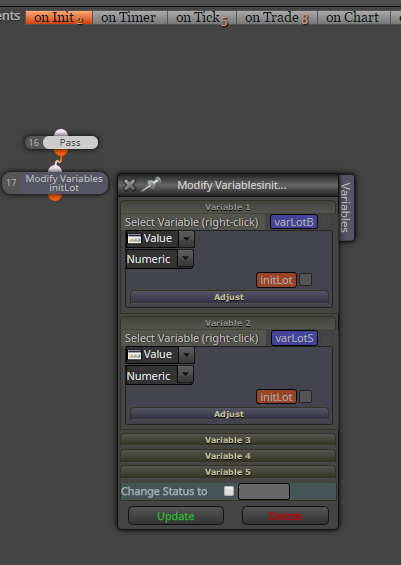The height and width of the screenshot is (565, 401).
Task: Click top input connector of Modify Variables block
Action: 55,169
